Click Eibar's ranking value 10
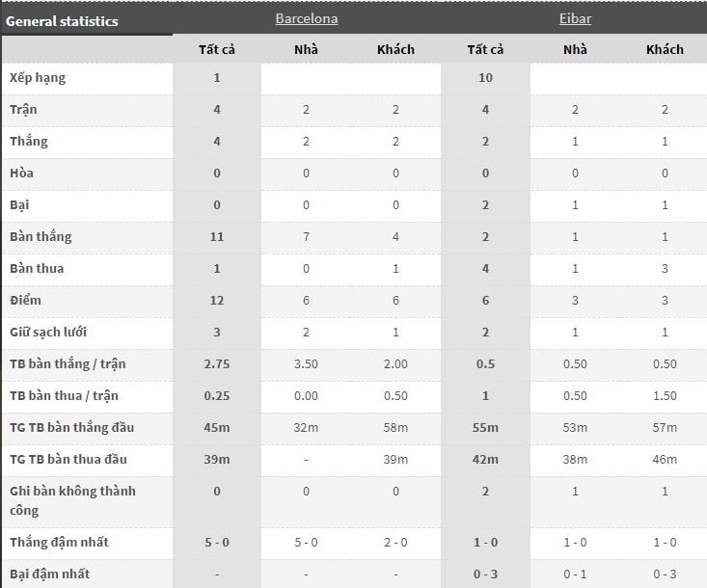The image size is (707, 588). pyautogui.click(x=485, y=78)
